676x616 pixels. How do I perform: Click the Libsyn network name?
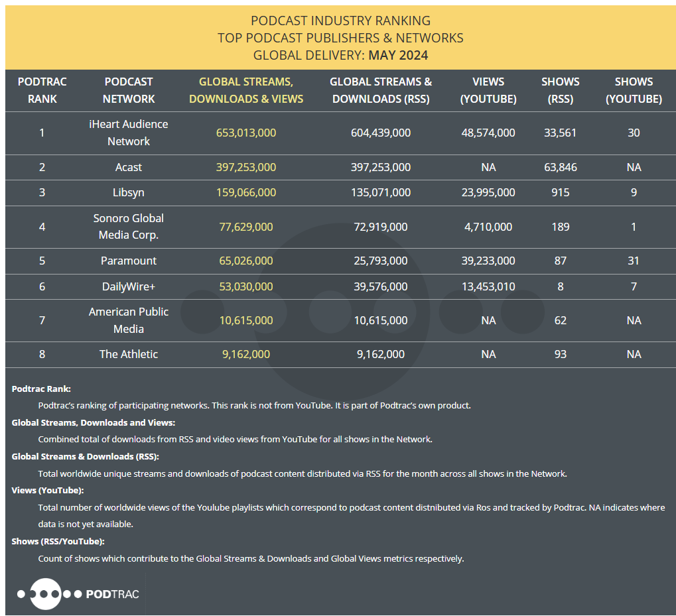click(129, 192)
